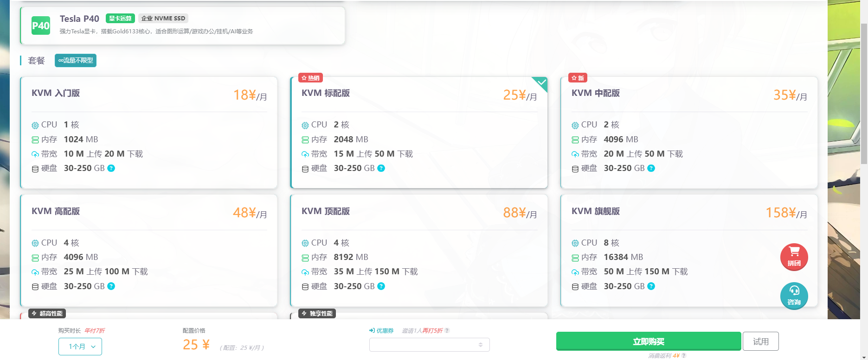This screenshot has width=868, height=360.
Task: Click disk help icon in KVM 标配版 card
Action: click(381, 168)
